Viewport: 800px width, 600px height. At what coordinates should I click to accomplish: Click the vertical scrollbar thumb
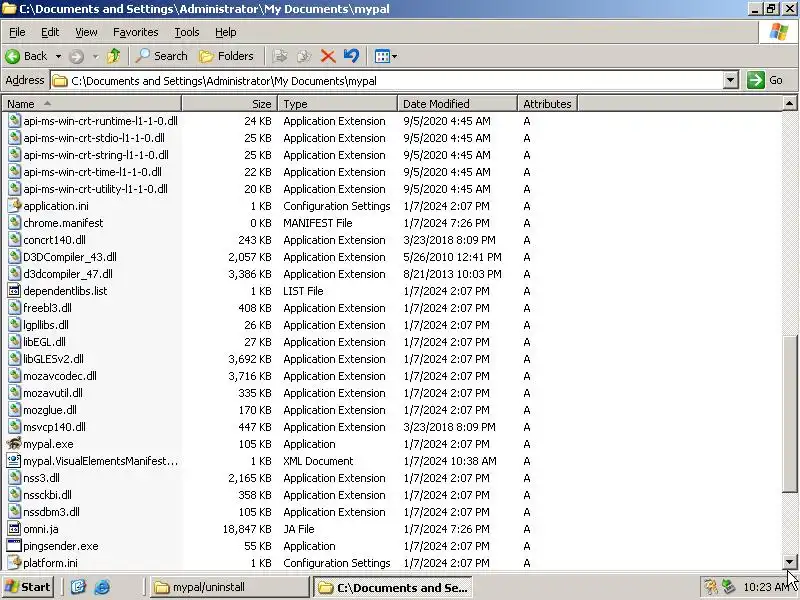click(789, 414)
